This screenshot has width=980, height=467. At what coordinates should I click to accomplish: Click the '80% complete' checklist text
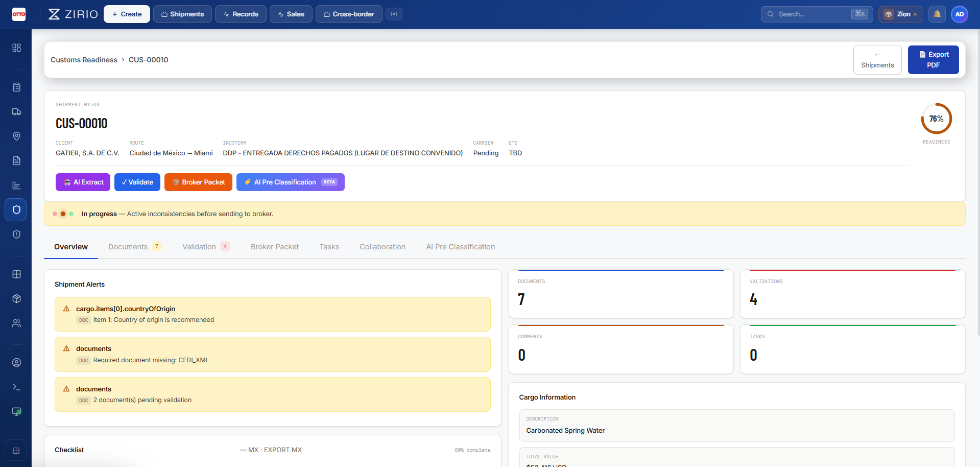pyautogui.click(x=472, y=450)
